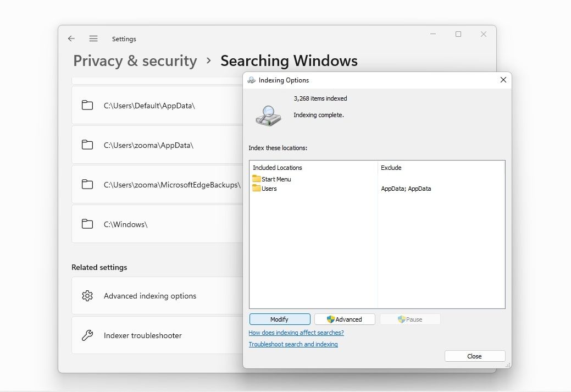
Task: Click the Included Locations column header
Action: 278,168
